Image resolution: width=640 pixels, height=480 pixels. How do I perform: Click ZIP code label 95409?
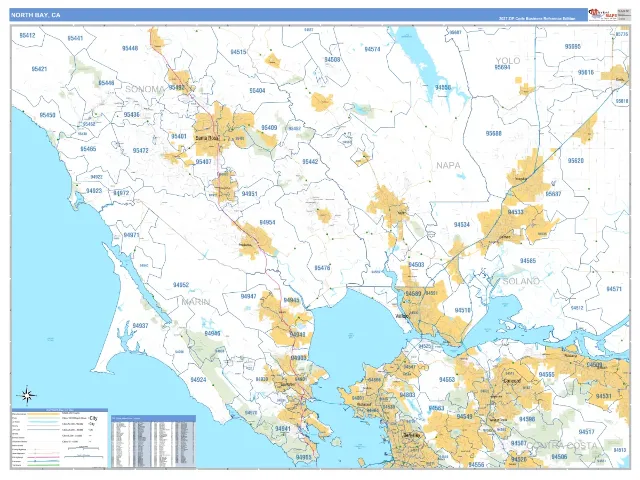[x=269, y=128]
